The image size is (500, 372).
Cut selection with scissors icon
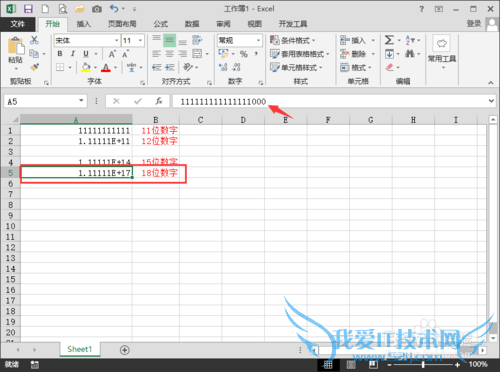(x=34, y=40)
